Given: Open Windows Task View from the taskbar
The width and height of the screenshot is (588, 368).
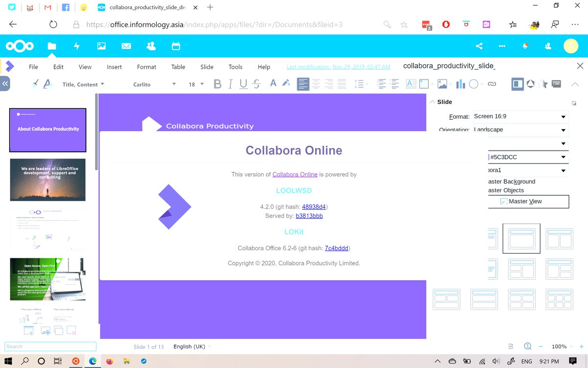Looking at the screenshot, I should coord(58,361).
